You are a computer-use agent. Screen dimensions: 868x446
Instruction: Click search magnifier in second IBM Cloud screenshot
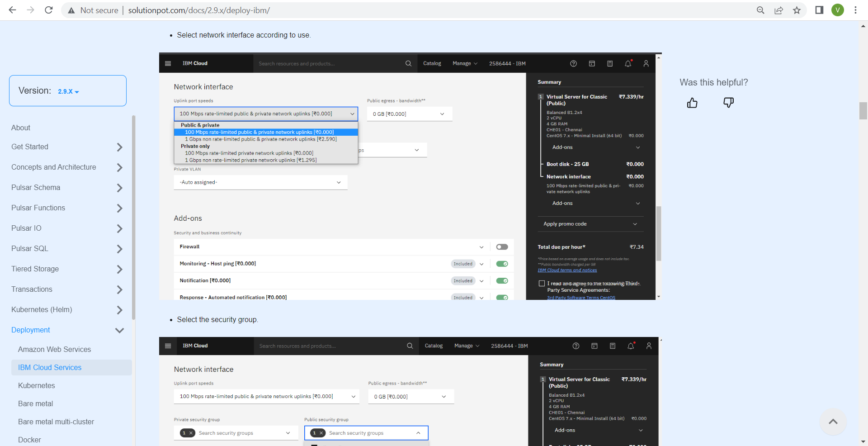click(410, 346)
